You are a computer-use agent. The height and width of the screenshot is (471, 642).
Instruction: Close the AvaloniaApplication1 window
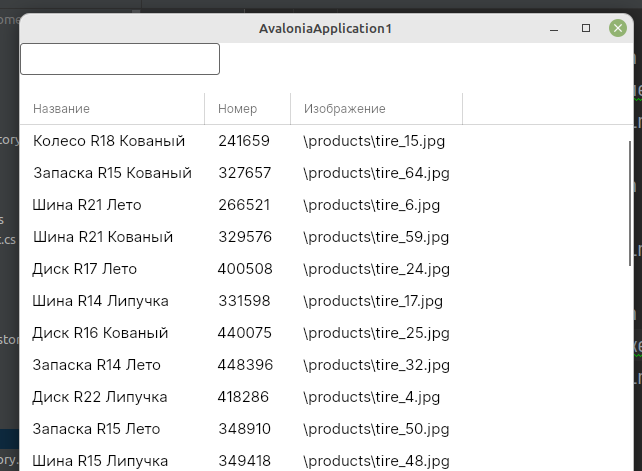(x=618, y=29)
